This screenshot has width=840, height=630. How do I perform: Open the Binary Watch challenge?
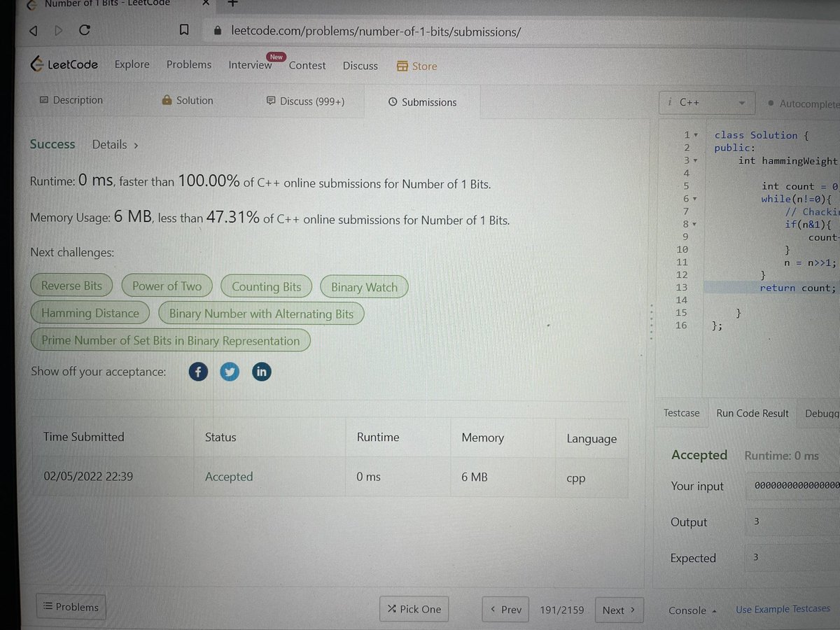pos(364,288)
